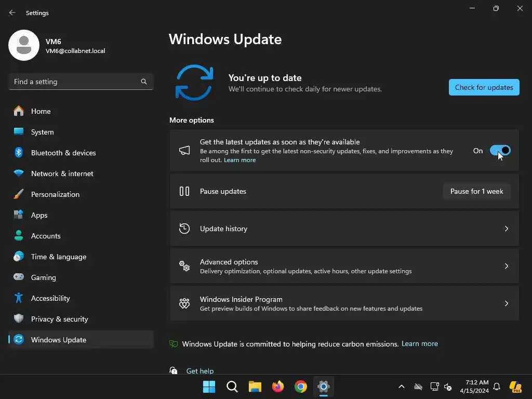Screen dimensions: 532x399
Task: Click in the Find a setting field
Action: pos(81,82)
